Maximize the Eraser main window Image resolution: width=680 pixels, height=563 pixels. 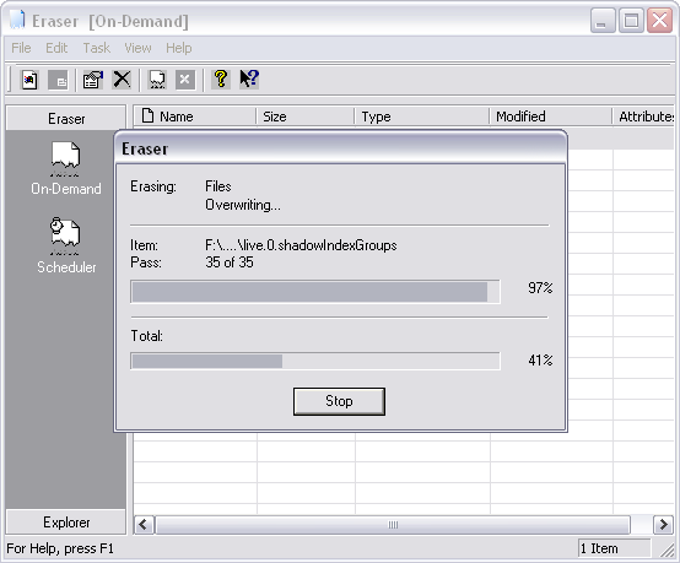coord(631,20)
